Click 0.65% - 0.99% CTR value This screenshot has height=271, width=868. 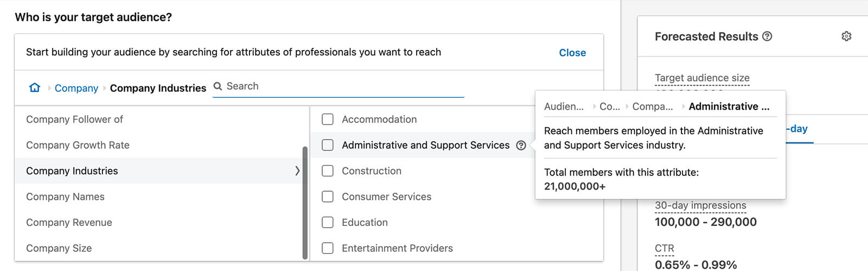695,264
